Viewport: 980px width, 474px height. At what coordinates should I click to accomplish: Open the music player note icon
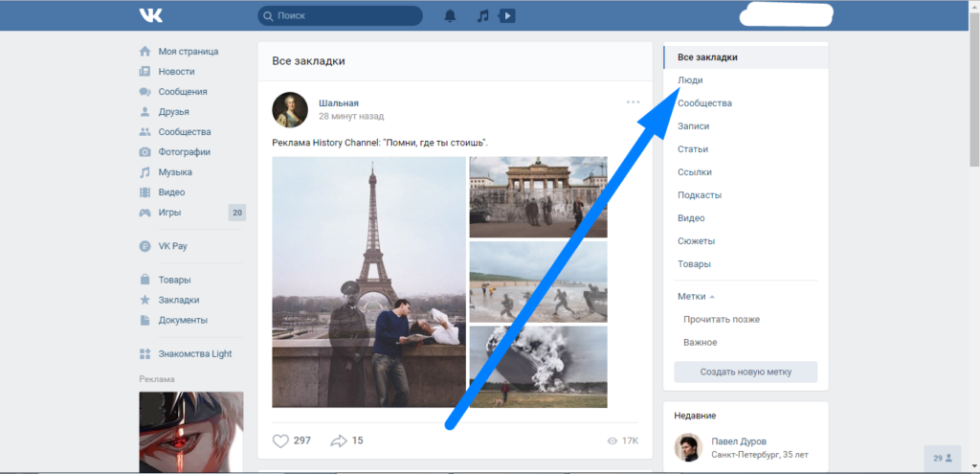point(482,15)
